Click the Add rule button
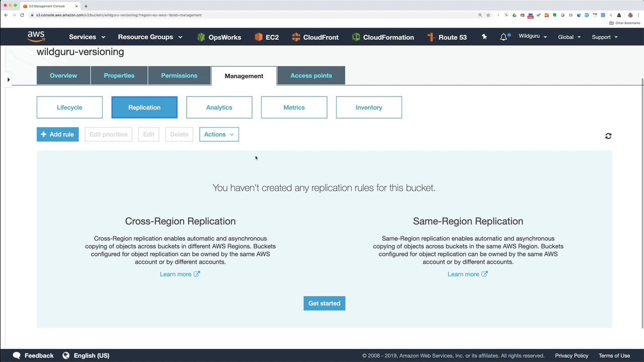 pyautogui.click(x=58, y=134)
